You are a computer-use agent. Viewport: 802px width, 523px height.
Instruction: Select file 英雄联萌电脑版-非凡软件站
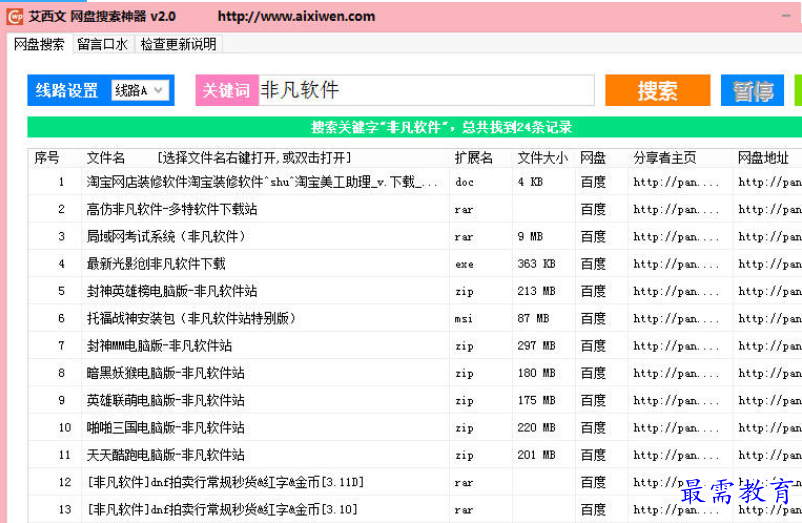point(165,400)
